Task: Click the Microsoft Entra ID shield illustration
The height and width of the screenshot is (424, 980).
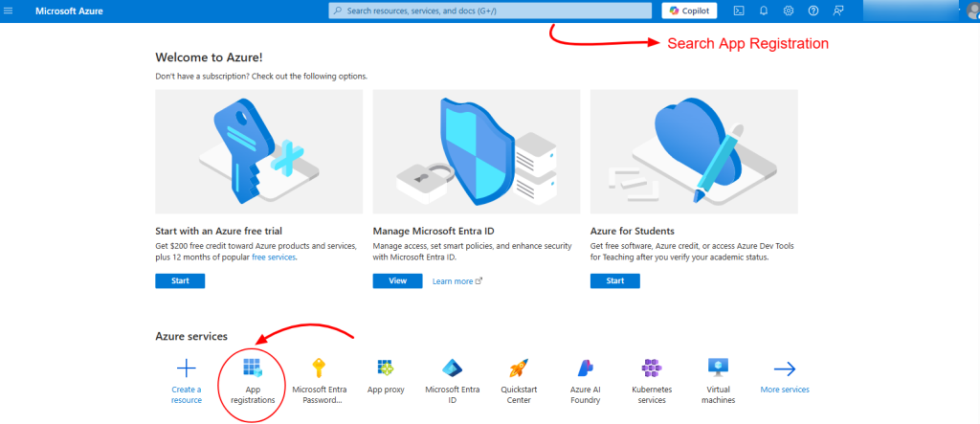Action: click(x=477, y=151)
